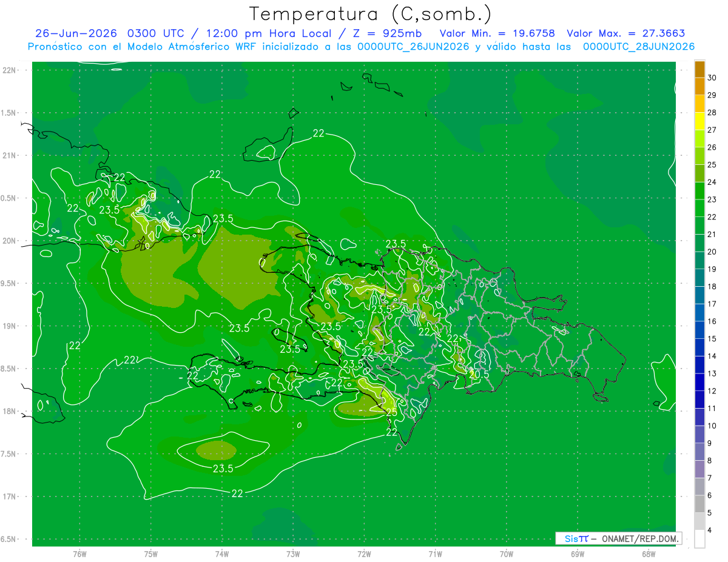Click the title "Temperatura (C,somb.)"

(x=370, y=14)
